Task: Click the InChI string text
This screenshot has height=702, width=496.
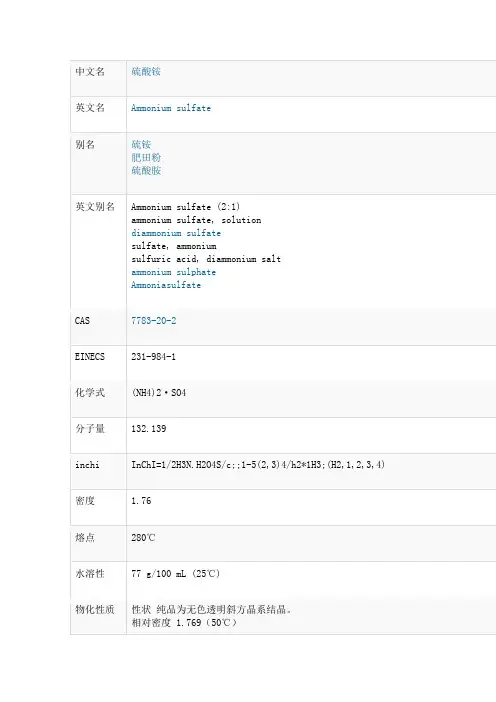Action: coord(258,464)
